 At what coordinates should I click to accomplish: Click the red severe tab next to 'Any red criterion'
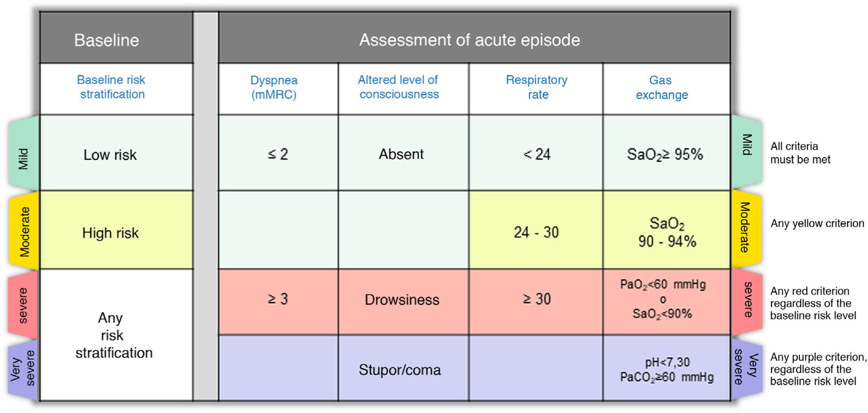pos(747,300)
